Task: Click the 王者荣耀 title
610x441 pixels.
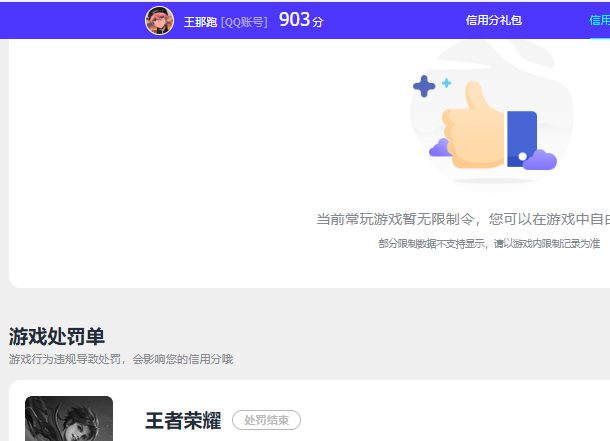Action: tap(183, 421)
